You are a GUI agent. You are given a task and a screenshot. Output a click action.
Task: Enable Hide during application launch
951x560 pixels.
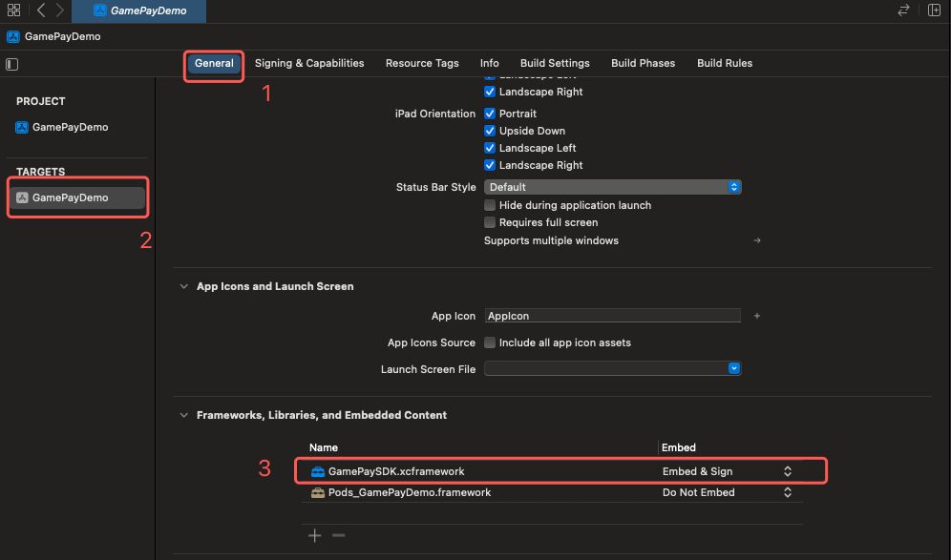[x=490, y=205]
